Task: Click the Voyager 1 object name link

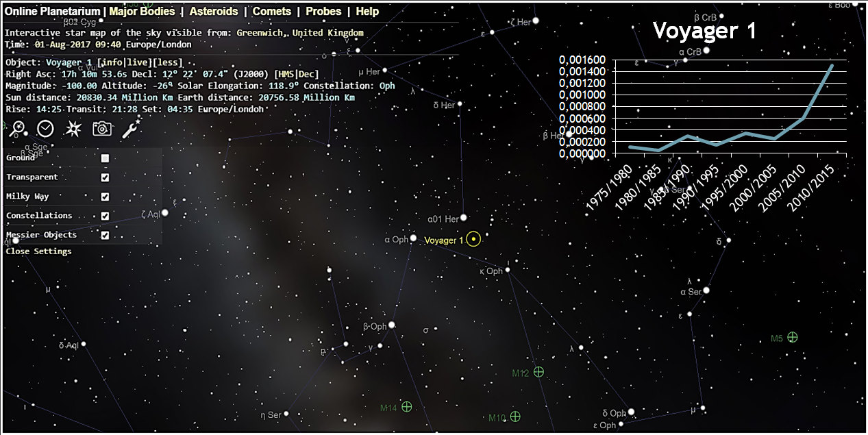Action: (x=69, y=62)
